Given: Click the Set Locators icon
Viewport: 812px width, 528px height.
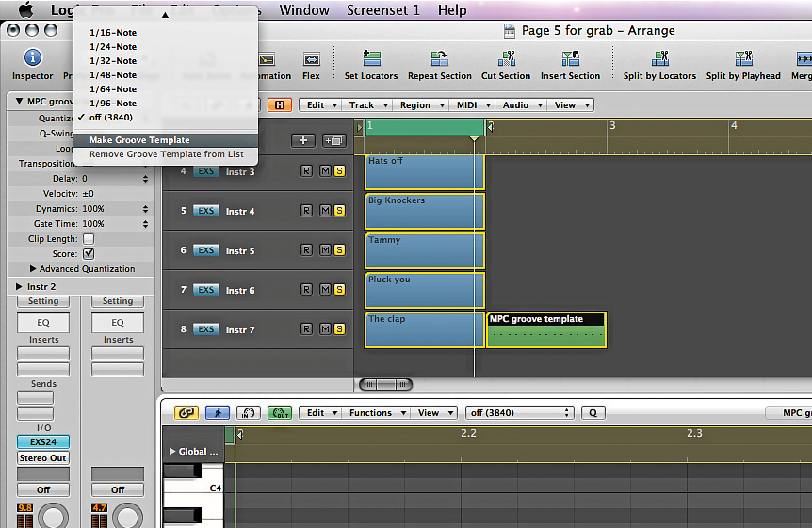Looking at the screenshot, I should (x=371, y=58).
